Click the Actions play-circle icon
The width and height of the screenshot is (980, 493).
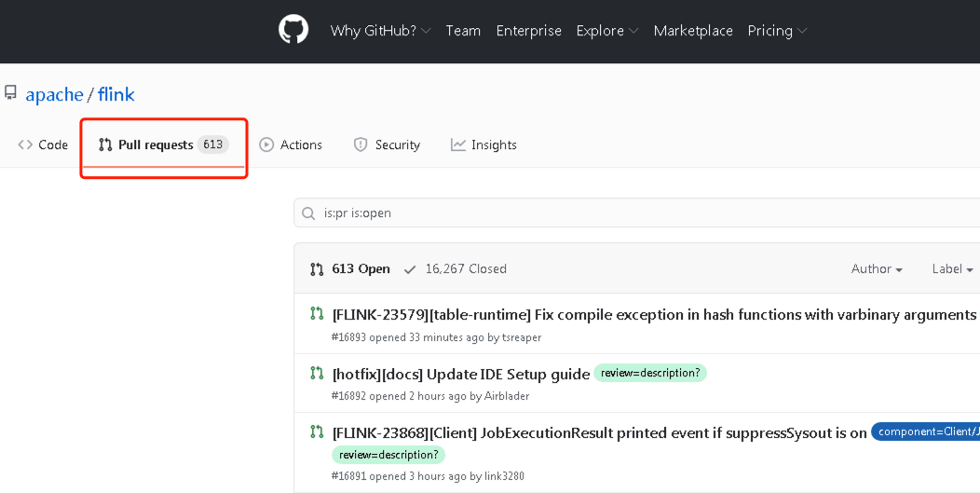click(x=266, y=144)
